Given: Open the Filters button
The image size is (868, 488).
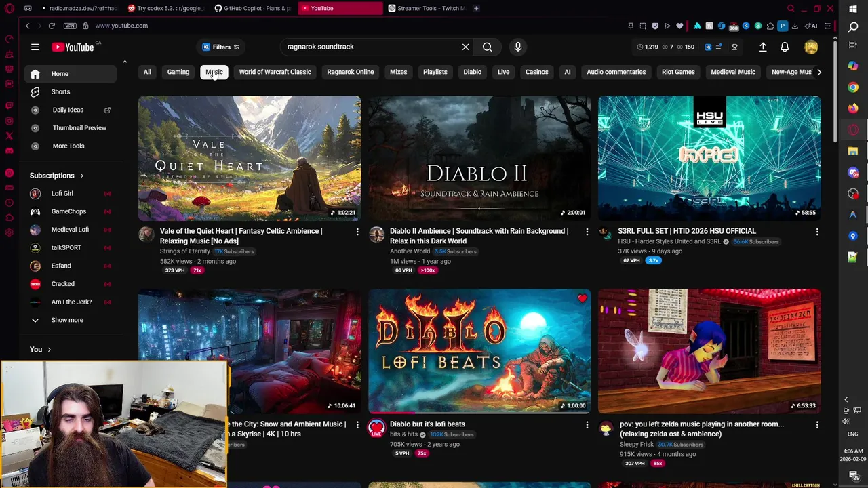Looking at the screenshot, I should pyautogui.click(x=220, y=47).
